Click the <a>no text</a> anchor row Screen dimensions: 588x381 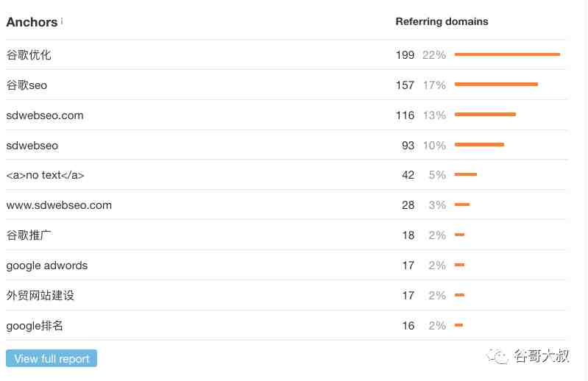point(287,175)
